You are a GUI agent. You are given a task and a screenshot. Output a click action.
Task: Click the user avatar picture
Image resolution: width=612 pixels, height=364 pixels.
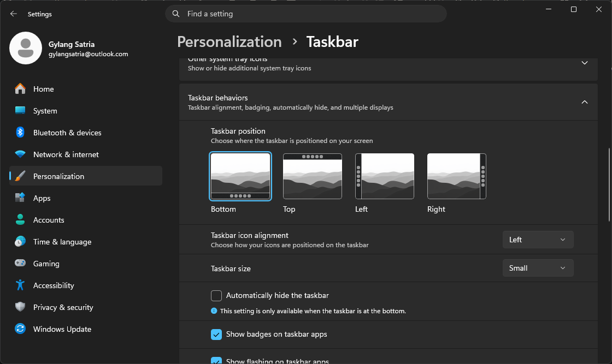[x=26, y=48]
